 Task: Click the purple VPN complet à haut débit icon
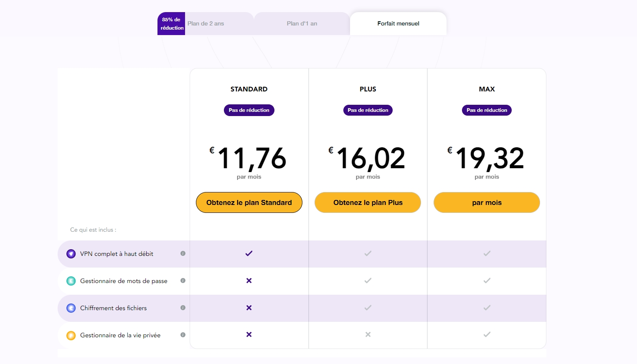tap(71, 253)
